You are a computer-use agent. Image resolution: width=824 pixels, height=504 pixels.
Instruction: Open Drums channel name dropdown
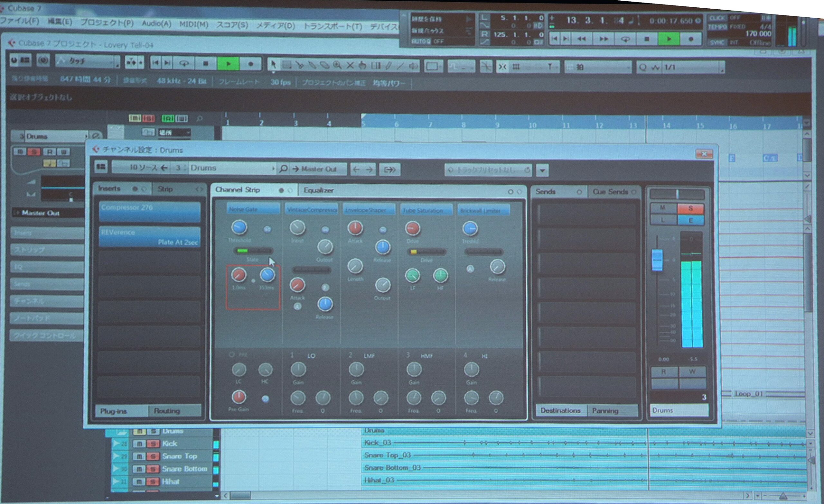coord(273,168)
